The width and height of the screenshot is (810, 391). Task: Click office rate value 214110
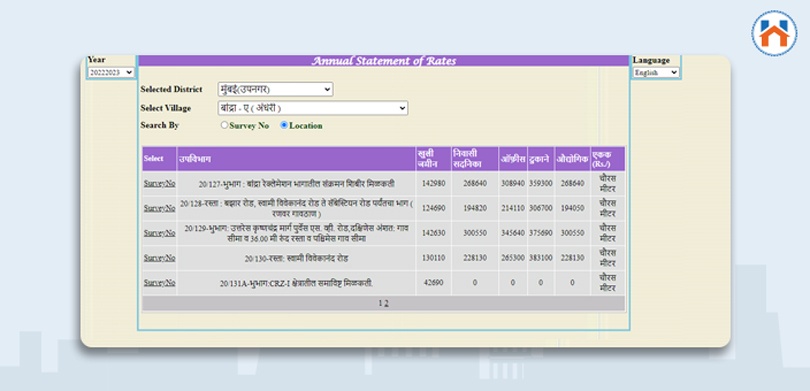512,208
